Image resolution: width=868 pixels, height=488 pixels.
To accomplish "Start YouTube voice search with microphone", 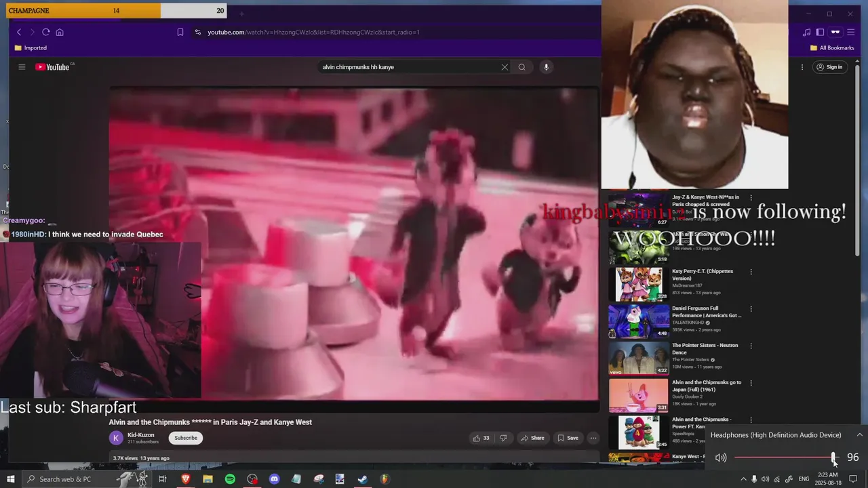I will (546, 67).
